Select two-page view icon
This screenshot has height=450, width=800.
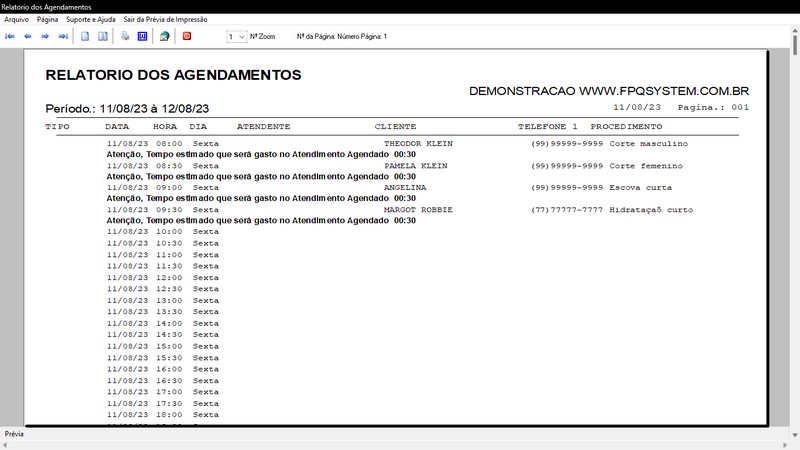click(x=103, y=36)
